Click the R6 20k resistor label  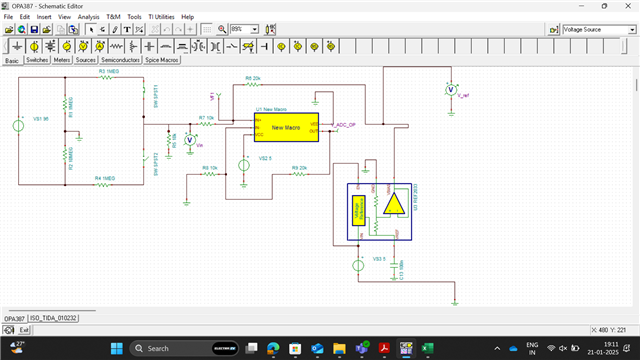click(x=253, y=78)
